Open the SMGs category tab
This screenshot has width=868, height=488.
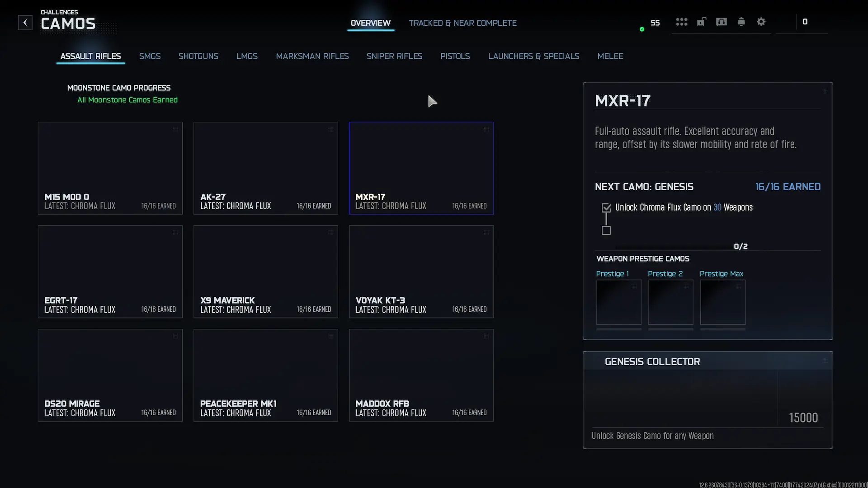150,56
